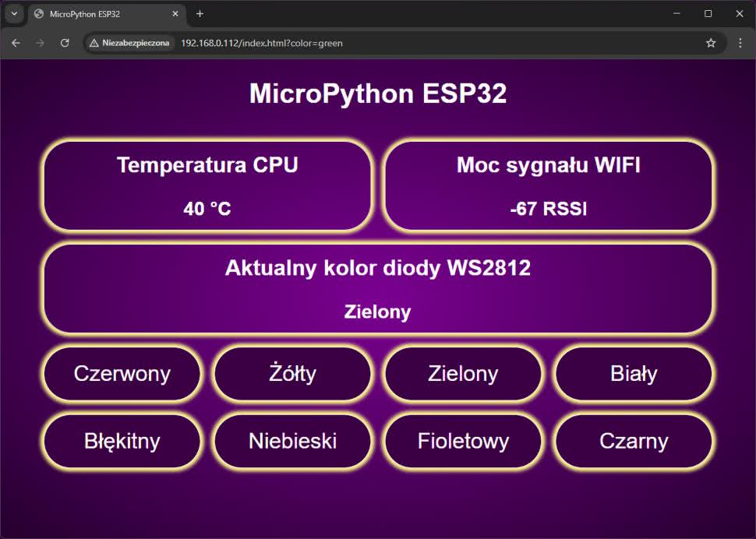Click the Niezabezpieczona security warning badge

coord(129,43)
